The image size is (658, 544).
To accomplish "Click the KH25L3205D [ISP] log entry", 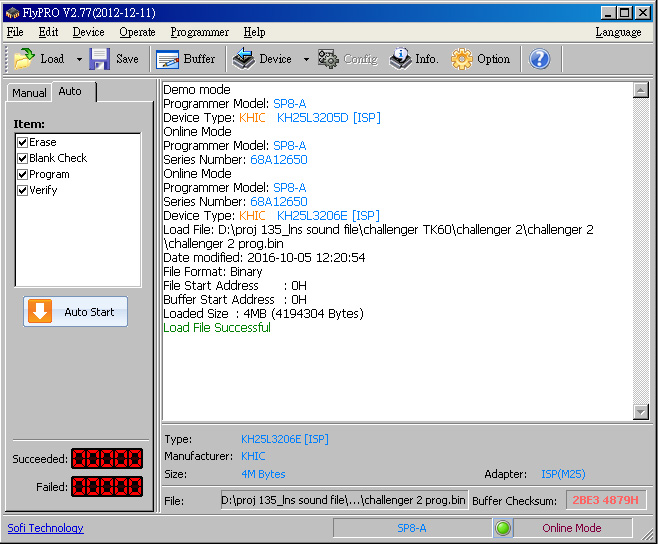I will coord(329,118).
